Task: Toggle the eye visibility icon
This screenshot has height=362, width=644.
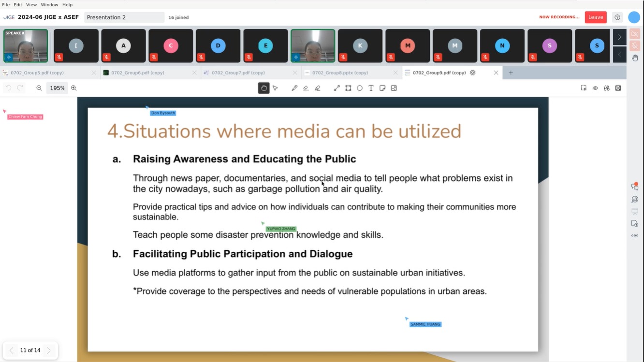Action: click(595, 88)
